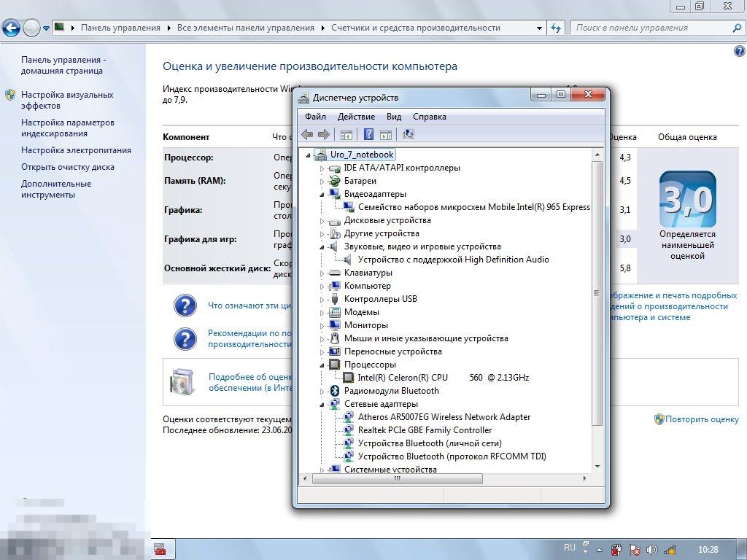747x560 pixels.
Task: Click Открыть очистку диска link
Action: [x=68, y=167]
